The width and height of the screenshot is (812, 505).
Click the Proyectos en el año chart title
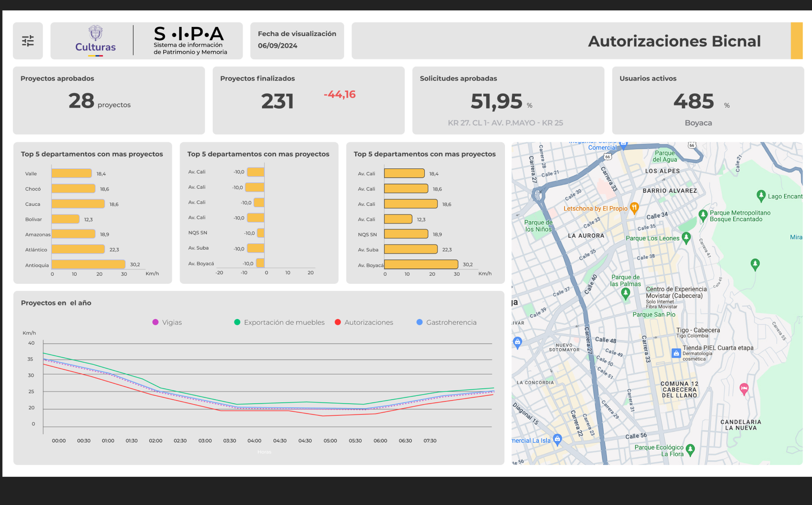click(56, 303)
